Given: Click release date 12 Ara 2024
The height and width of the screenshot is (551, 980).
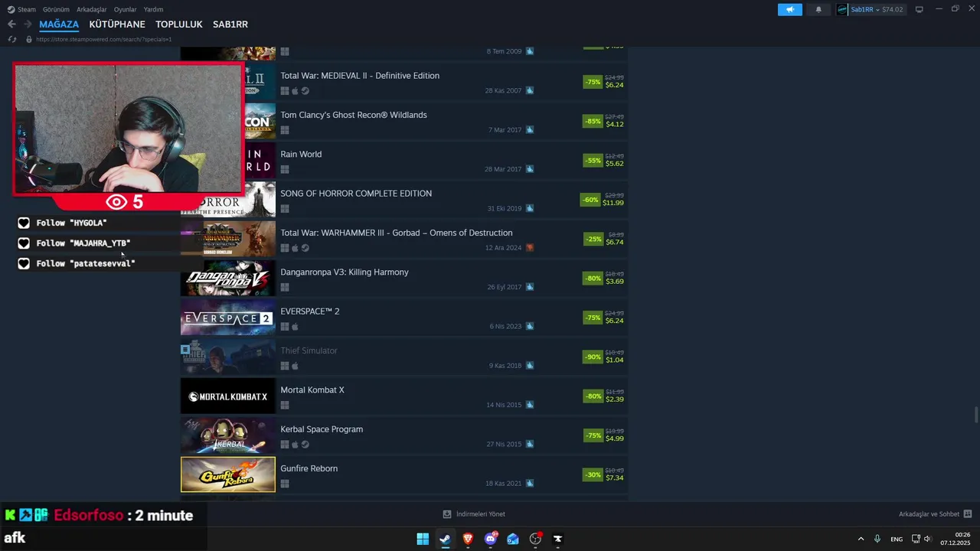Looking at the screenshot, I should point(503,248).
